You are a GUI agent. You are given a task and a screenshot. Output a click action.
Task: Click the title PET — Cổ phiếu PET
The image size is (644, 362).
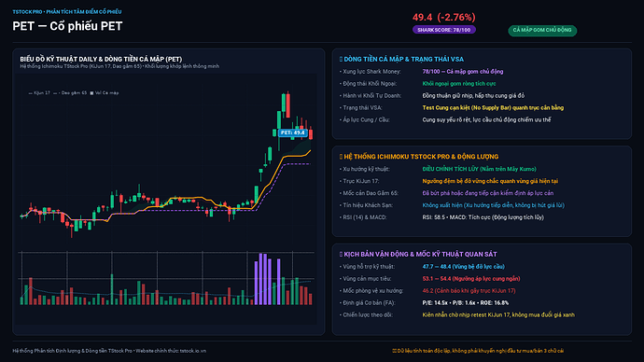point(67,26)
